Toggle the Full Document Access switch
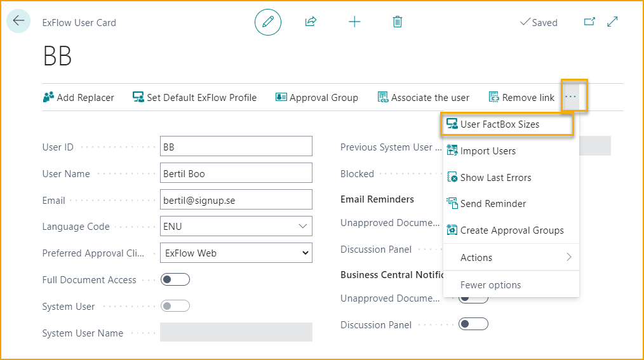Viewport: 644px width, 360px height. [x=175, y=279]
